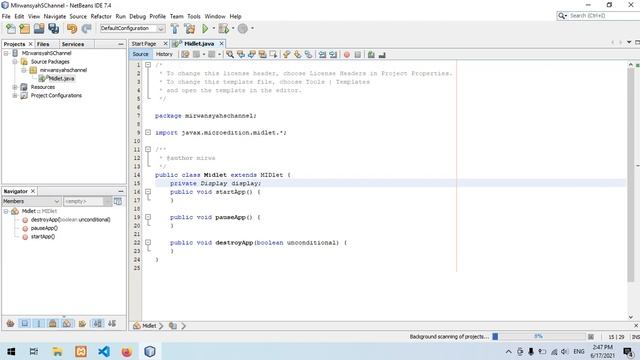This screenshot has height=360, width=640.
Task: Toggle Show Inner Classes filter in Navigator
Action: click(67, 324)
